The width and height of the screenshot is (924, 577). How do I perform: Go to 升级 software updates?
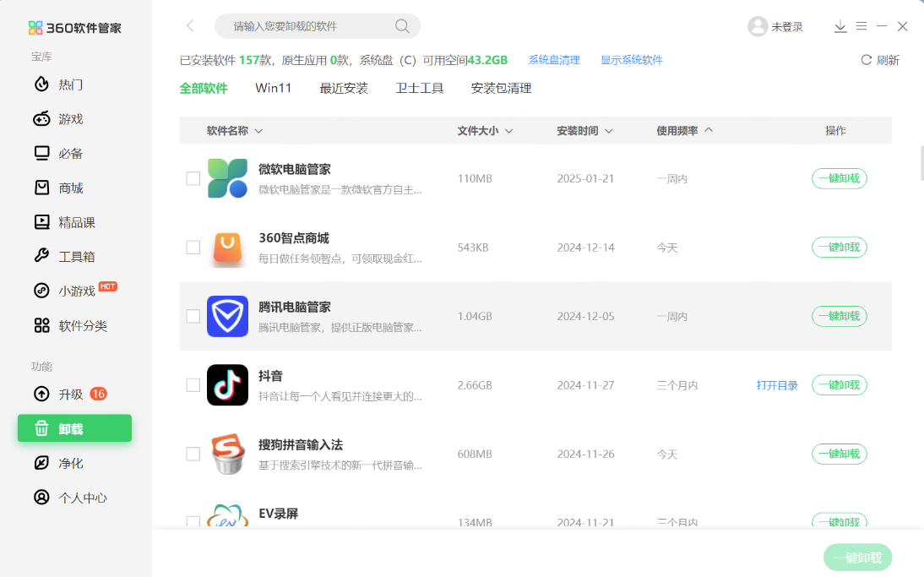69,394
